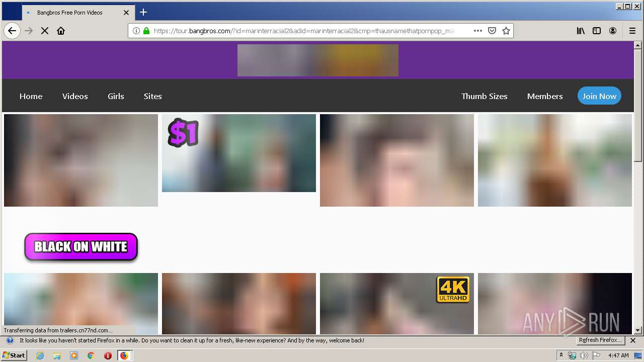The image size is (644, 362).
Task: Open the Girls nav item
Action: (x=116, y=96)
